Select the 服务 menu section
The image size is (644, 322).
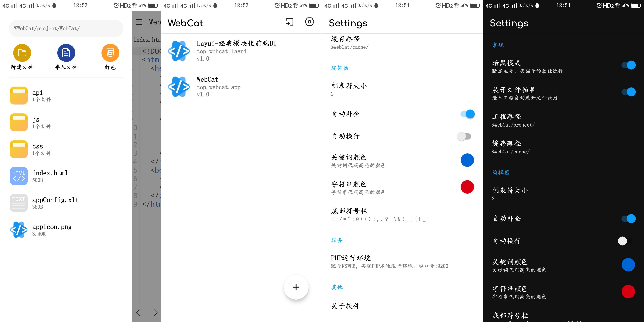tap(337, 240)
